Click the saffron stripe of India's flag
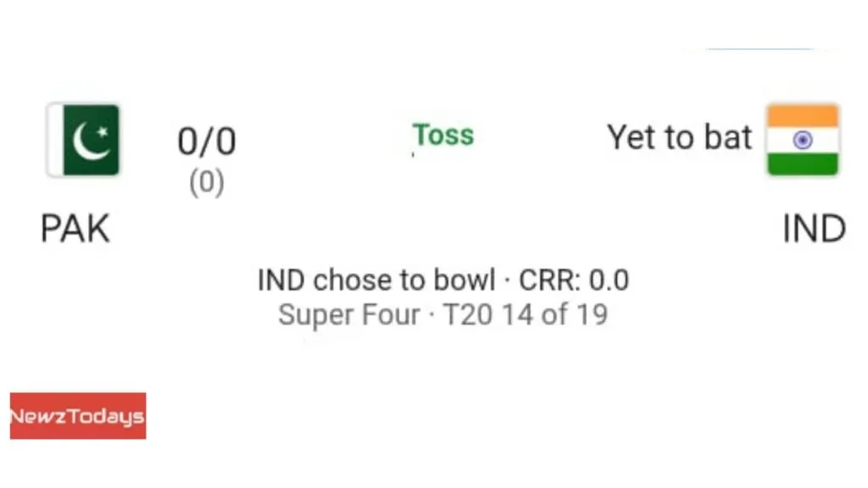 (x=803, y=116)
